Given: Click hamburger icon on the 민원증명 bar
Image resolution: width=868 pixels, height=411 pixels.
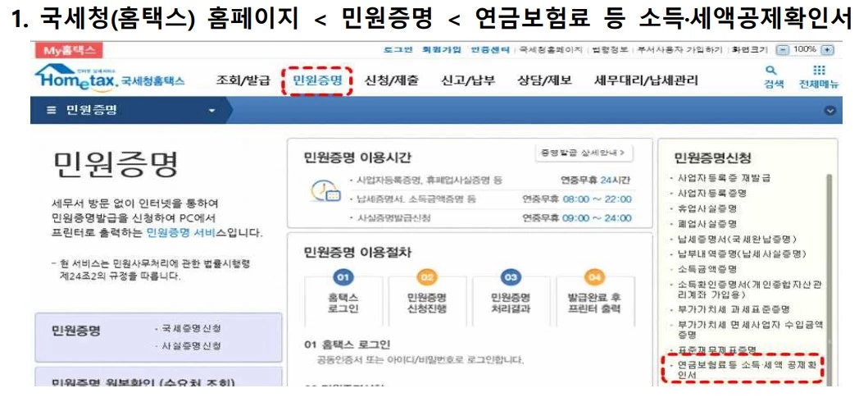Looking at the screenshot, I should 51,110.
